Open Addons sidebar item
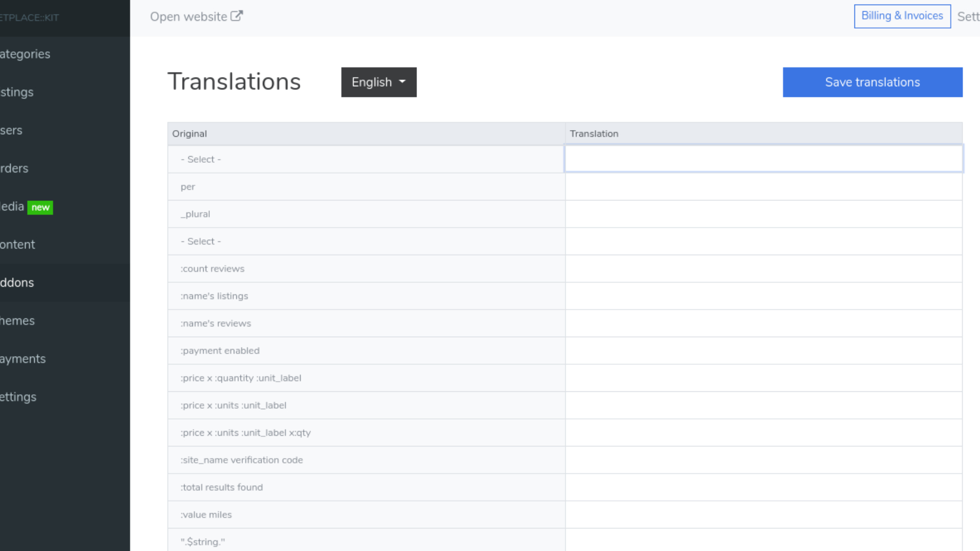Image resolution: width=980 pixels, height=551 pixels. pos(17,283)
